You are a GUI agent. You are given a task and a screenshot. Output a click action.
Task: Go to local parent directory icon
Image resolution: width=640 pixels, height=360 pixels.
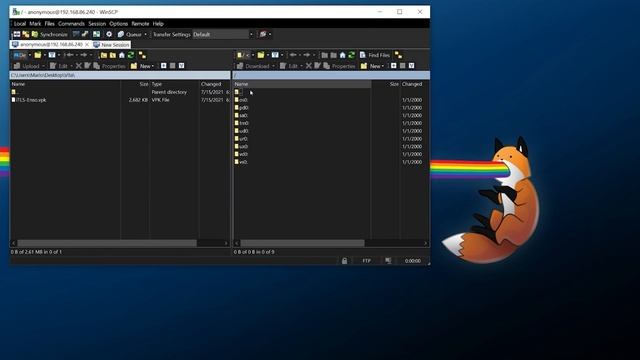click(x=104, y=55)
